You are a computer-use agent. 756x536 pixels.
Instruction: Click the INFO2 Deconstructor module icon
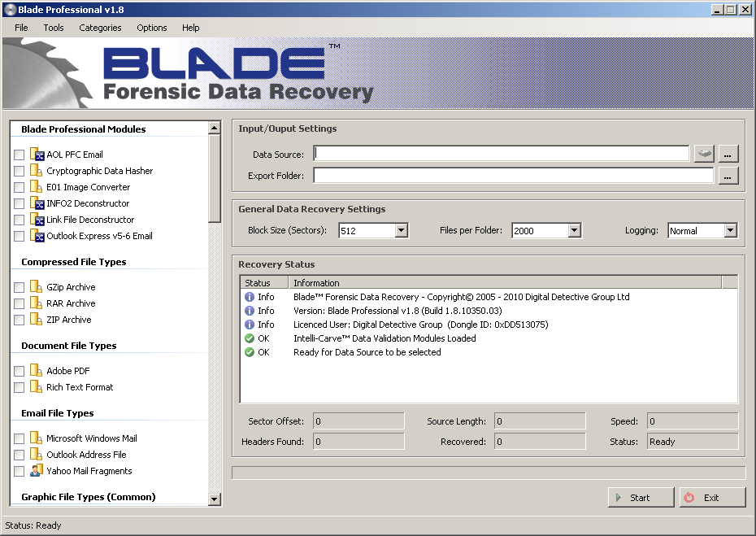point(37,203)
